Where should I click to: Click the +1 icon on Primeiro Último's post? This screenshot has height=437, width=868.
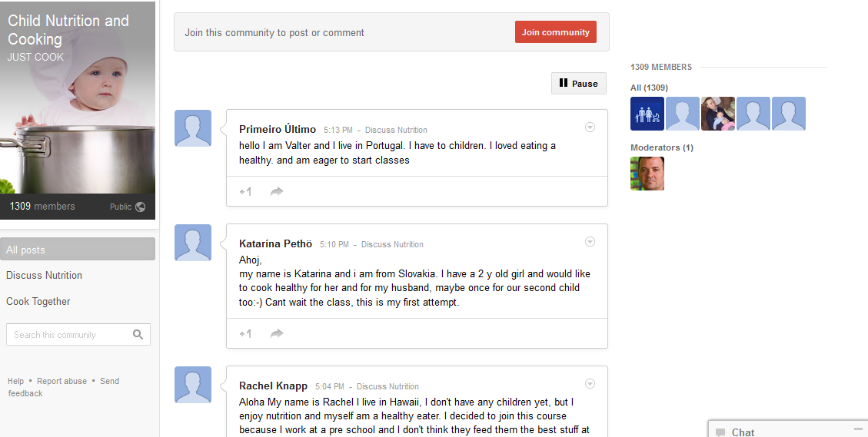click(x=245, y=192)
